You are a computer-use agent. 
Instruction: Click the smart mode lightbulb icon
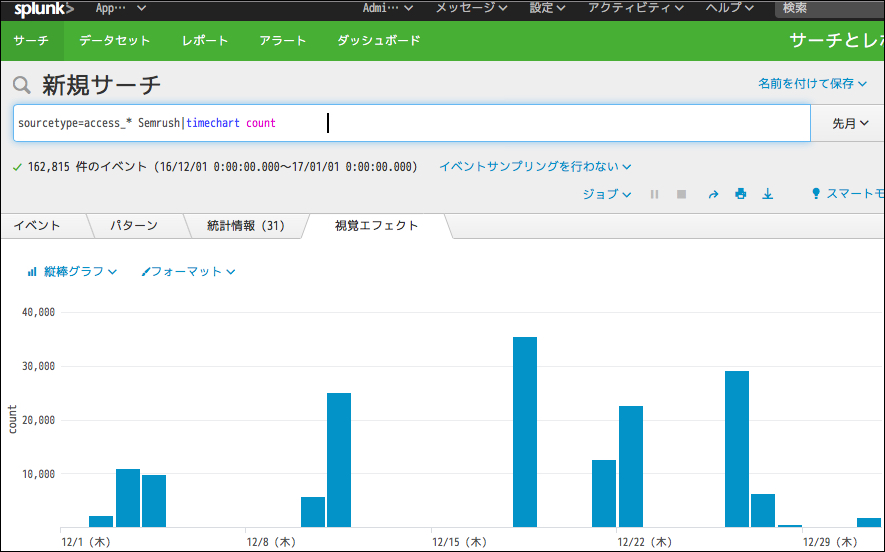(x=816, y=194)
